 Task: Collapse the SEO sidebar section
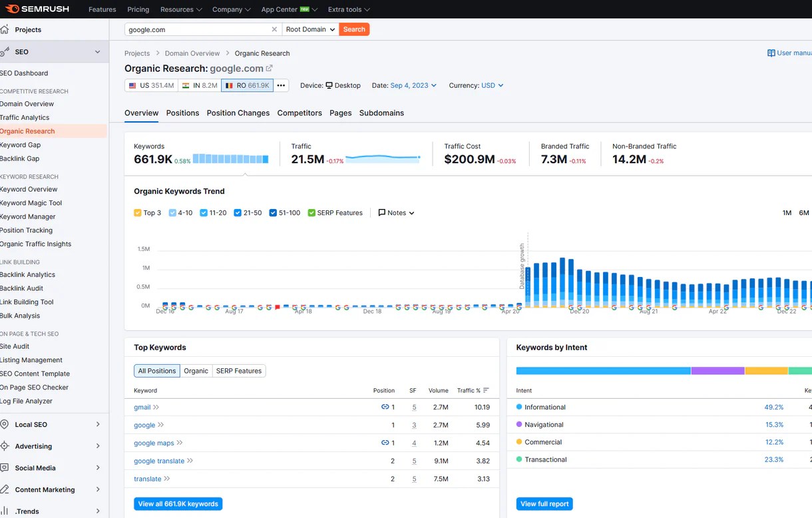(x=98, y=52)
